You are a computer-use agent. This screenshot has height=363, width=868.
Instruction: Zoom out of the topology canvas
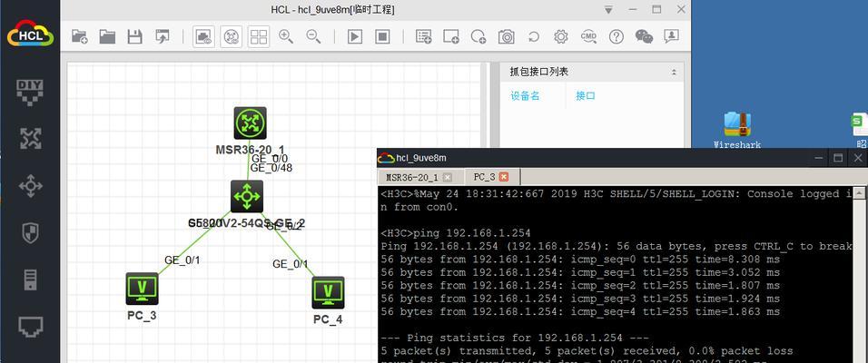coord(314,37)
